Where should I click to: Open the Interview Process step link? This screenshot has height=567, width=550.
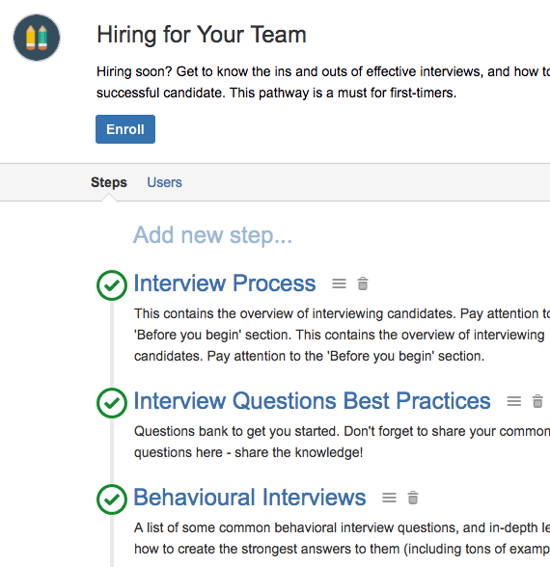225,283
